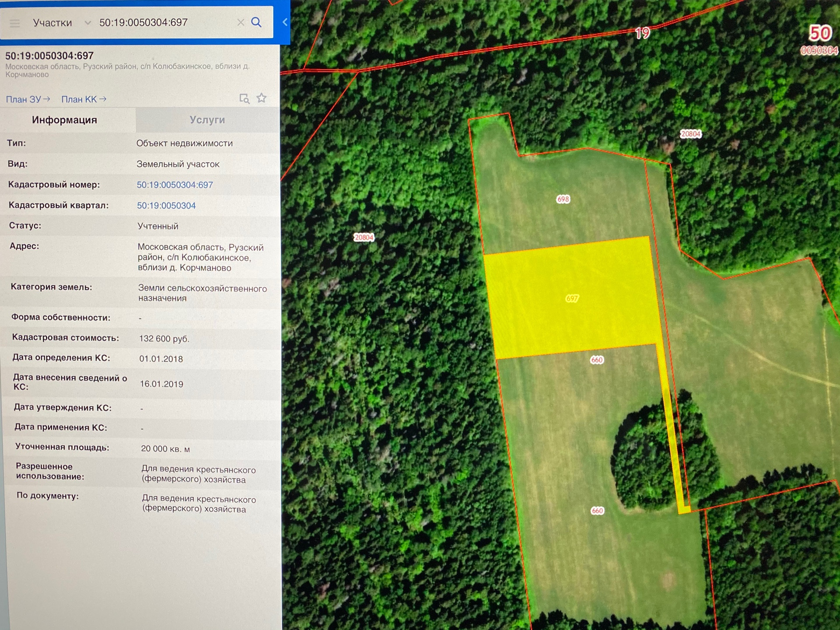Click district label 19 on map
This screenshot has width=840, height=630.
click(x=642, y=33)
